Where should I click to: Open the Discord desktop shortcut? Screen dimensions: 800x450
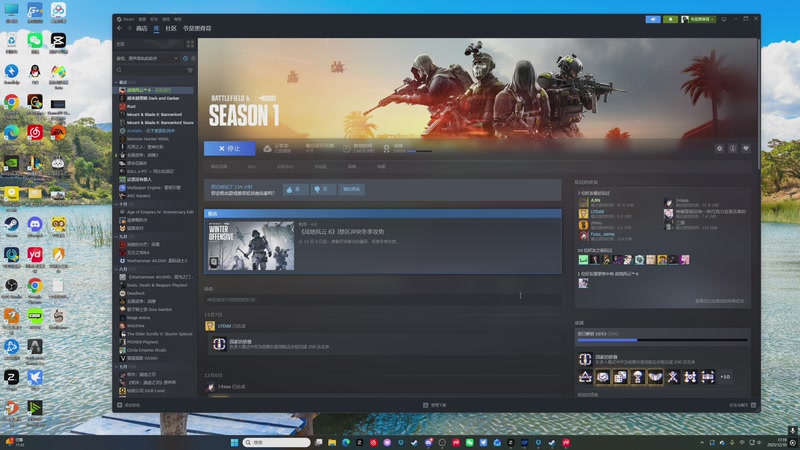(35, 226)
